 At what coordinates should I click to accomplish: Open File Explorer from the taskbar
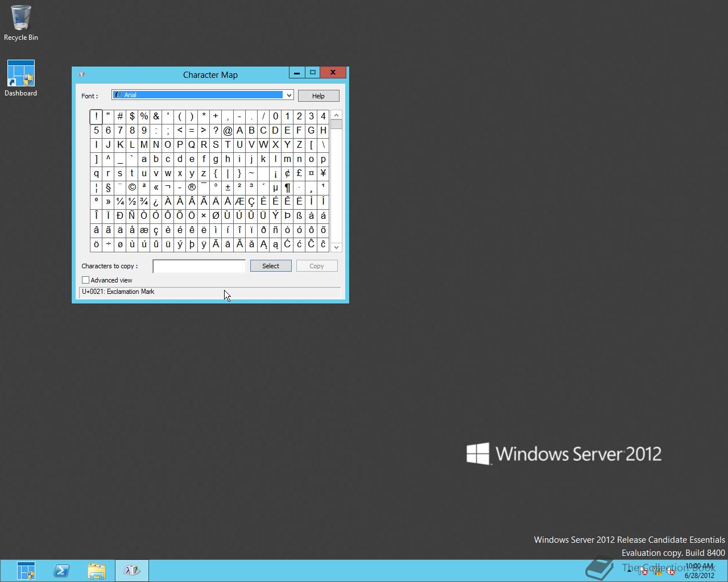(x=97, y=571)
